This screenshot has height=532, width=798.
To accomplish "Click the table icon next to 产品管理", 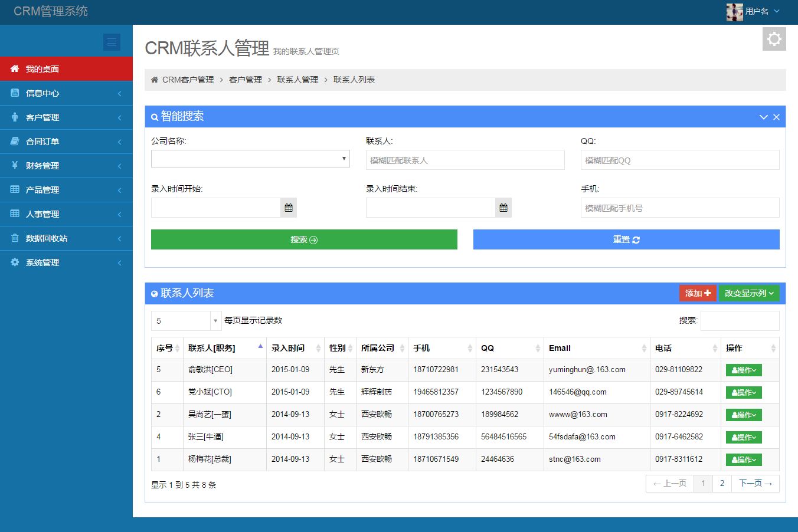I will coord(15,189).
